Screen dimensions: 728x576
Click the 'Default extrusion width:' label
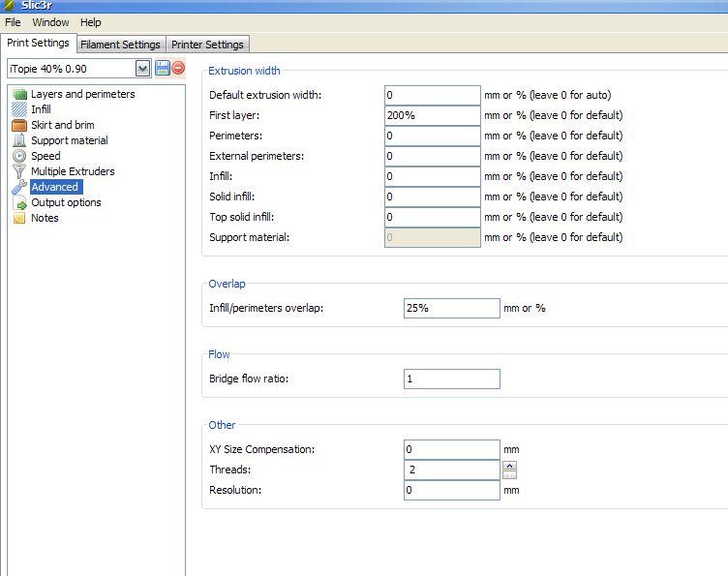[x=265, y=95]
